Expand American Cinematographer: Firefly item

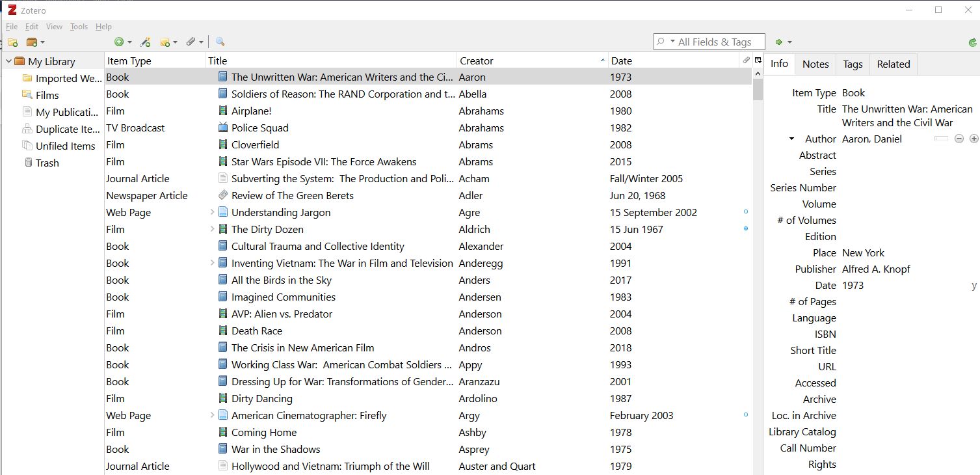point(212,415)
